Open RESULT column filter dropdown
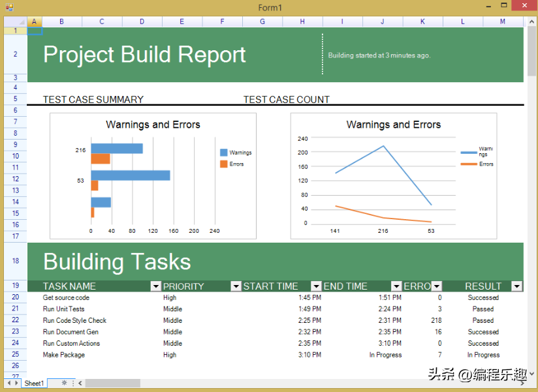The height and width of the screenshot is (392, 538). coord(516,286)
